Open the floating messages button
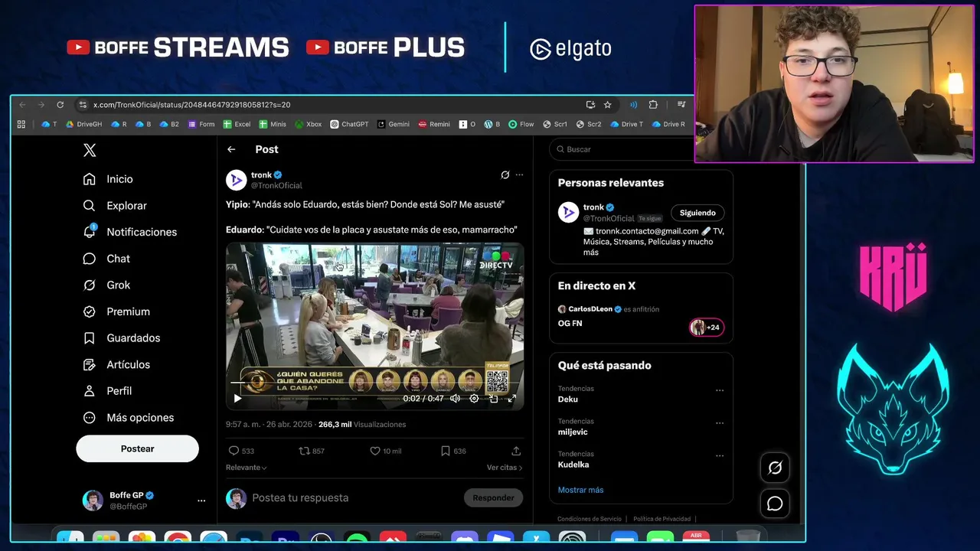The height and width of the screenshot is (551, 980). coord(775,504)
